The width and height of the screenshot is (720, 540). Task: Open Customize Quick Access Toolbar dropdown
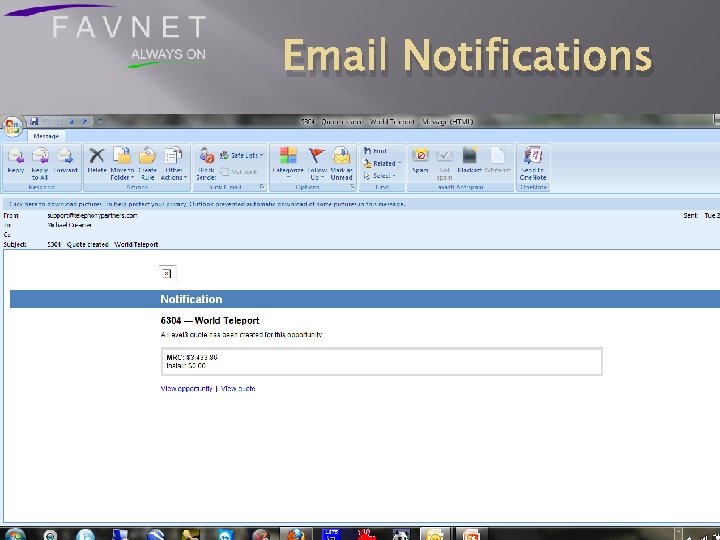[100, 122]
